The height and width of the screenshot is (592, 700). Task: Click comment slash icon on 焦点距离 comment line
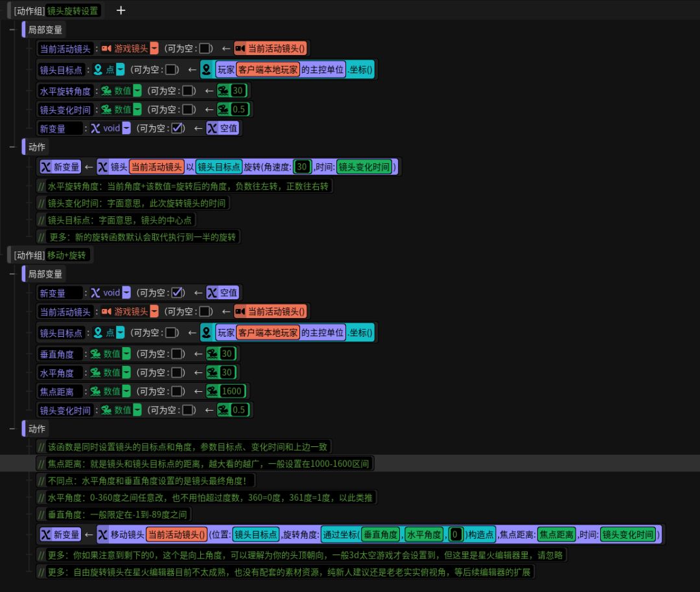click(x=41, y=464)
